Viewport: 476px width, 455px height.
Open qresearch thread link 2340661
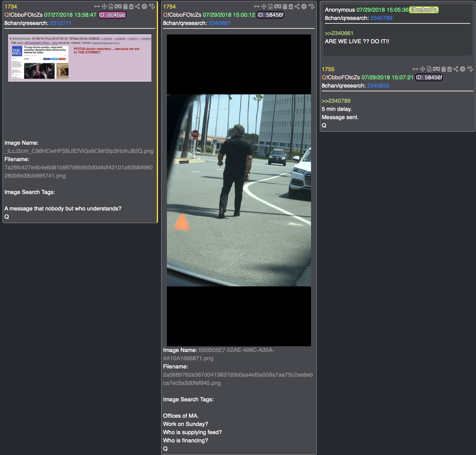tap(219, 23)
